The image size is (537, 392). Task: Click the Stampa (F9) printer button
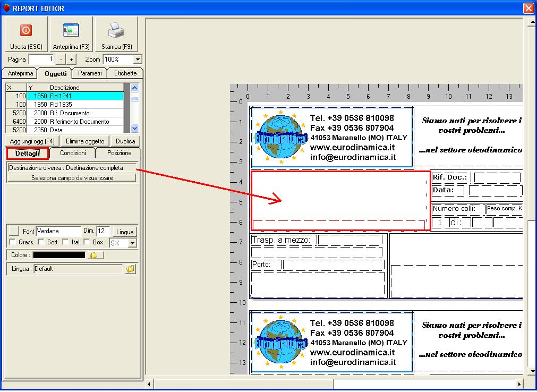116,34
